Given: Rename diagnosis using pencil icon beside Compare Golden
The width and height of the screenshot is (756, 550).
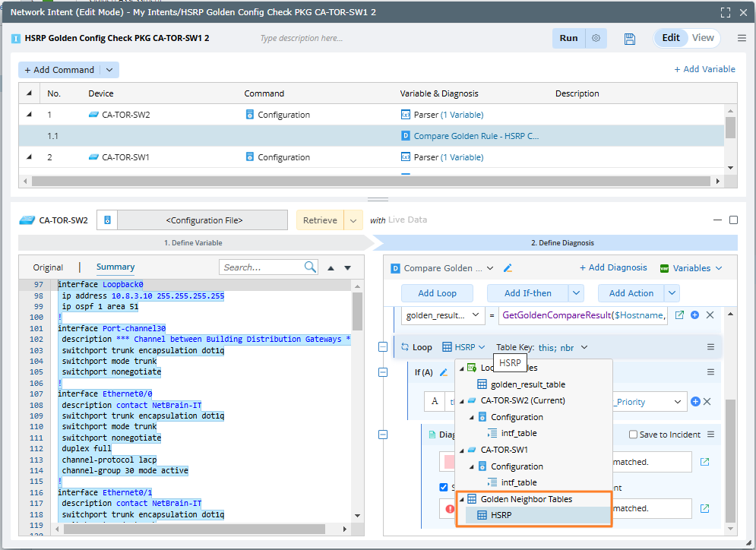Looking at the screenshot, I should point(508,268).
